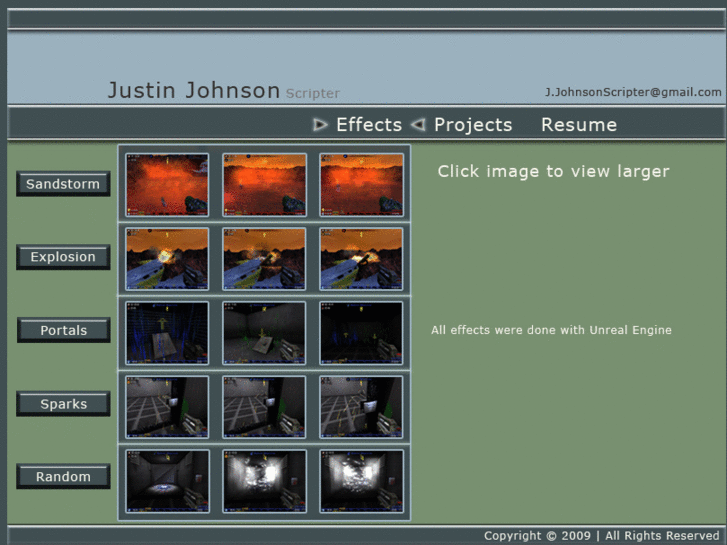The image size is (727, 545).
Task: View first Sandstorm thumbnail larger
Action: pyautogui.click(x=167, y=185)
